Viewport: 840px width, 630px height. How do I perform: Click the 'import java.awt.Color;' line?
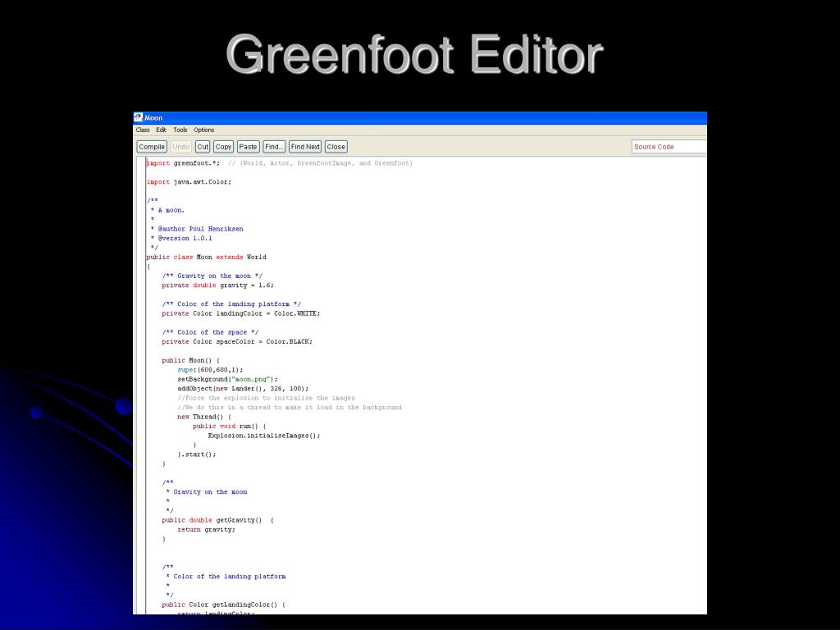[x=189, y=182]
